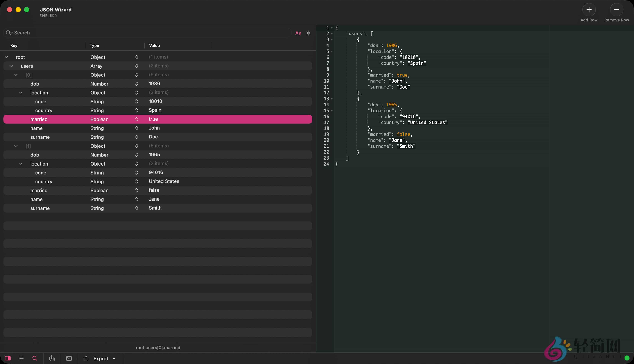Click the import/paste from clipboard icon
This screenshot has width=634, height=364.
[x=52, y=358]
